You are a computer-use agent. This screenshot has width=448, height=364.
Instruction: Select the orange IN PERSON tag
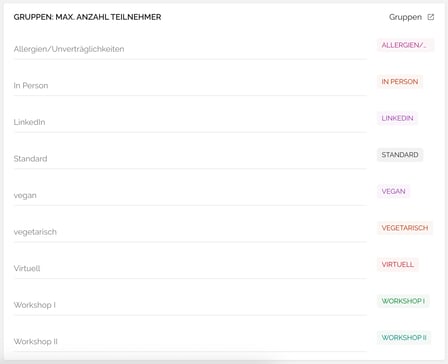[400, 82]
